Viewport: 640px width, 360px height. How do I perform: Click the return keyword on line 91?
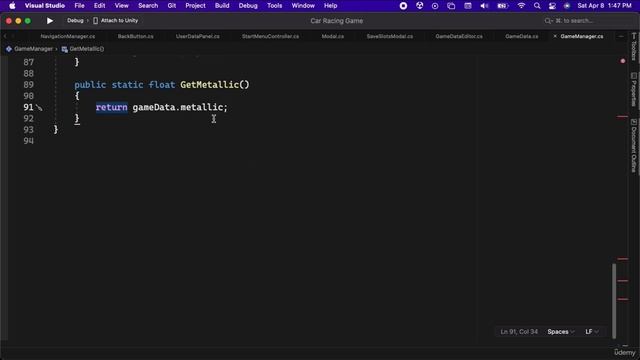pos(111,107)
